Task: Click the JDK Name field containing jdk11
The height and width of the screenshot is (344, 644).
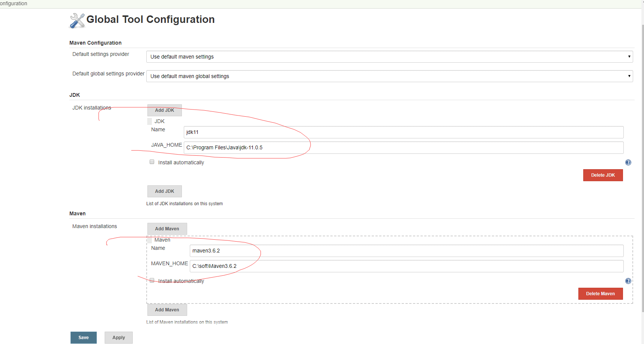Action: tap(403, 132)
